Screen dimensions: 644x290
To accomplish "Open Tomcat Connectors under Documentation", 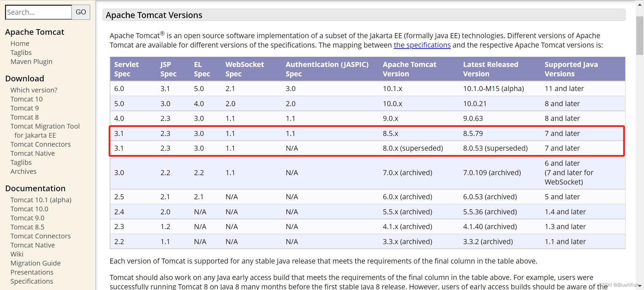I will [x=41, y=236].
